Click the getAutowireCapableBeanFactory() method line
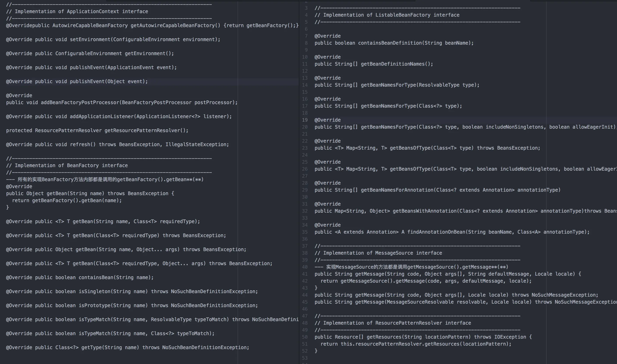The image size is (617, 364). click(x=152, y=25)
